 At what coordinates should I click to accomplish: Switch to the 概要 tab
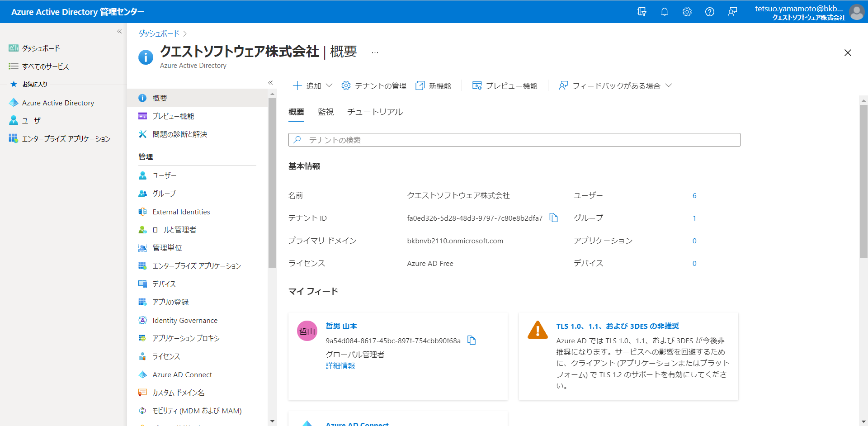pyautogui.click(x=296, y=112)
